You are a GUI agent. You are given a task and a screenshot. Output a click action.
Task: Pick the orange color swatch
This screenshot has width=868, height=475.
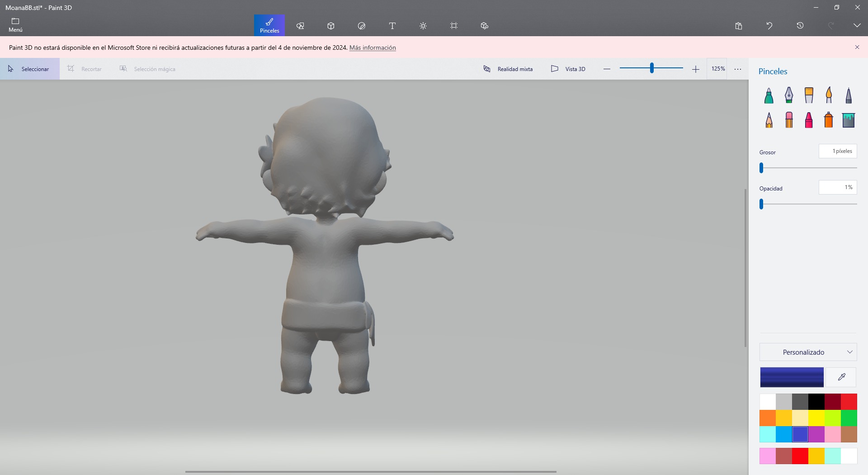[x=768, y=418]
